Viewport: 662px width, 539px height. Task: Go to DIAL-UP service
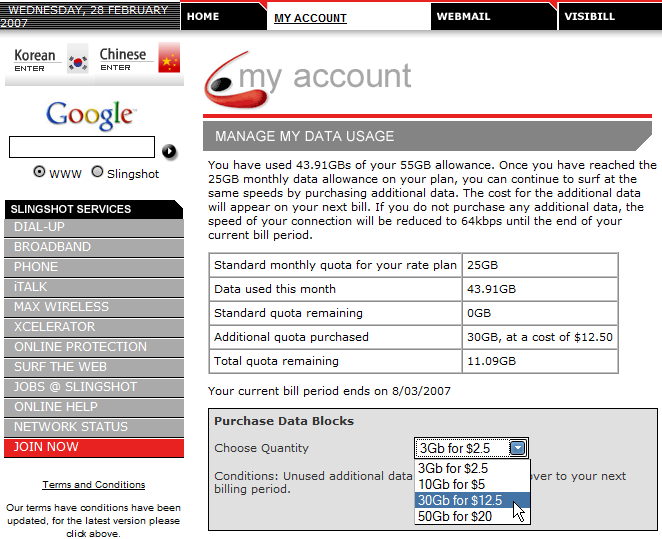pos(94,227)
